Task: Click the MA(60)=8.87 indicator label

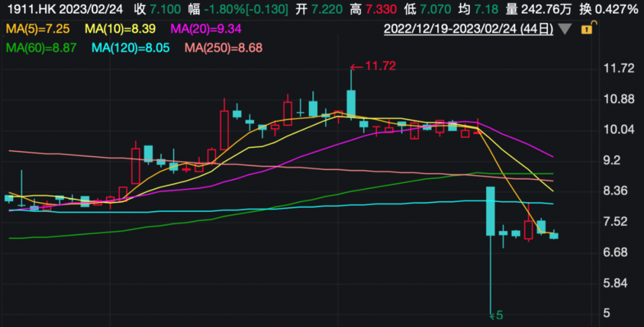Action: (x=41, y=48)
